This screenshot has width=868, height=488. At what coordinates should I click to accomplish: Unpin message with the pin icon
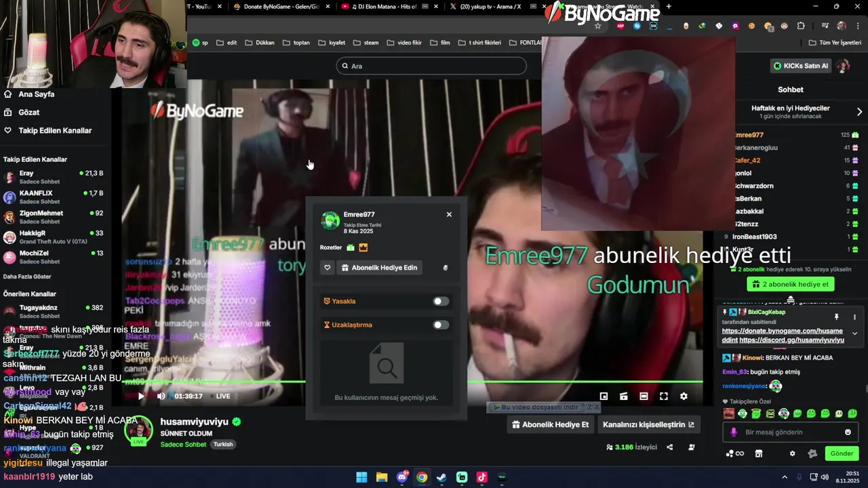click(836, 317)
